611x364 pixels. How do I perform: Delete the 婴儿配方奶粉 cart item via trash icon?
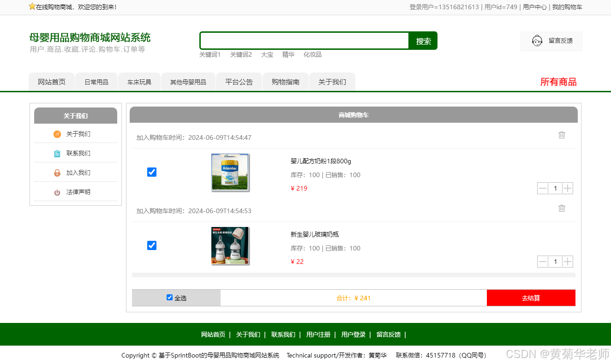pyautogui.click(x=562, y=135)
